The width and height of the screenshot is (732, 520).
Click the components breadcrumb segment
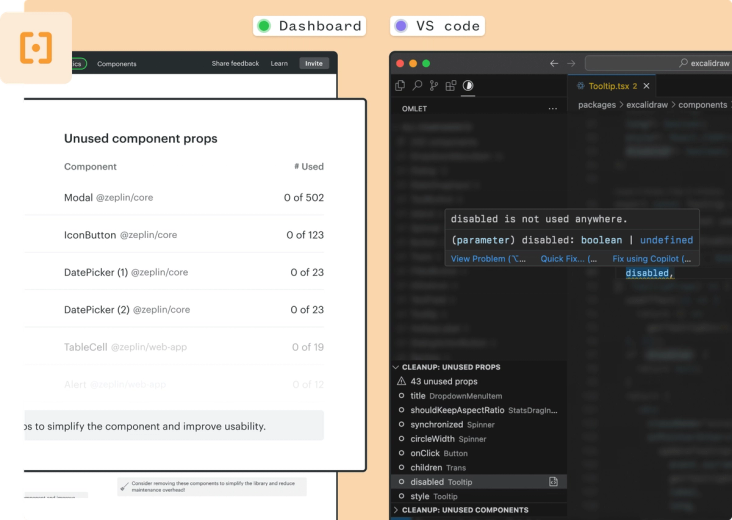coord(703,105)
